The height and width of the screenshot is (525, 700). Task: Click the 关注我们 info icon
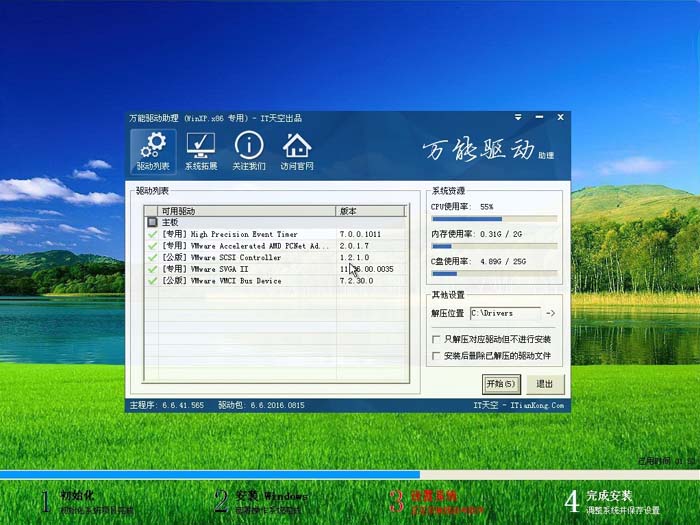click(x=248, y=151)
